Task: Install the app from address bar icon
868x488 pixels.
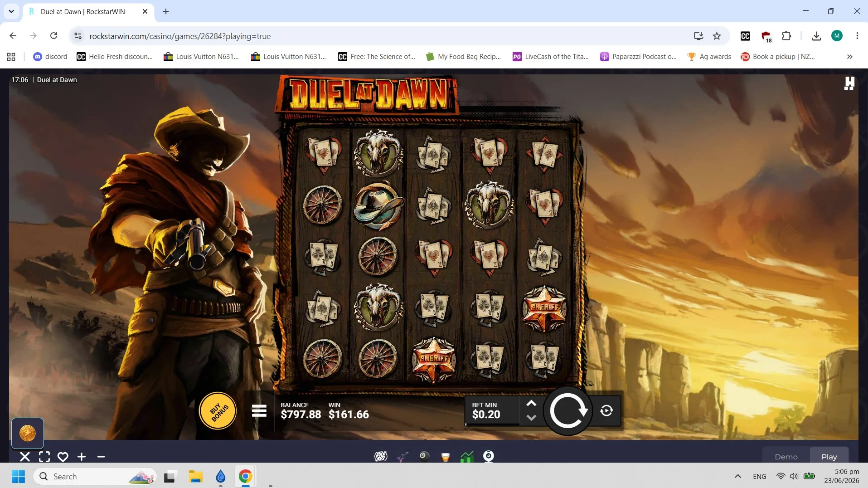Action: (x=698, y=36)
